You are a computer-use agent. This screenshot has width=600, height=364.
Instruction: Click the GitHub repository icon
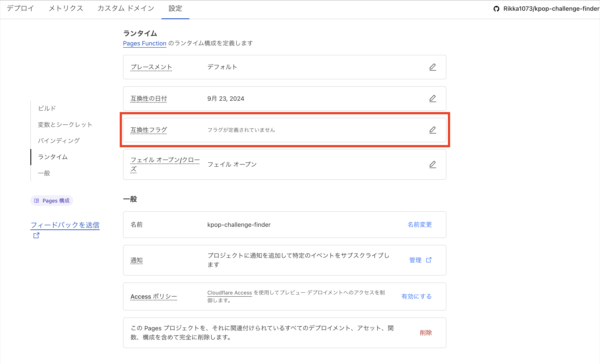point(497,9)
